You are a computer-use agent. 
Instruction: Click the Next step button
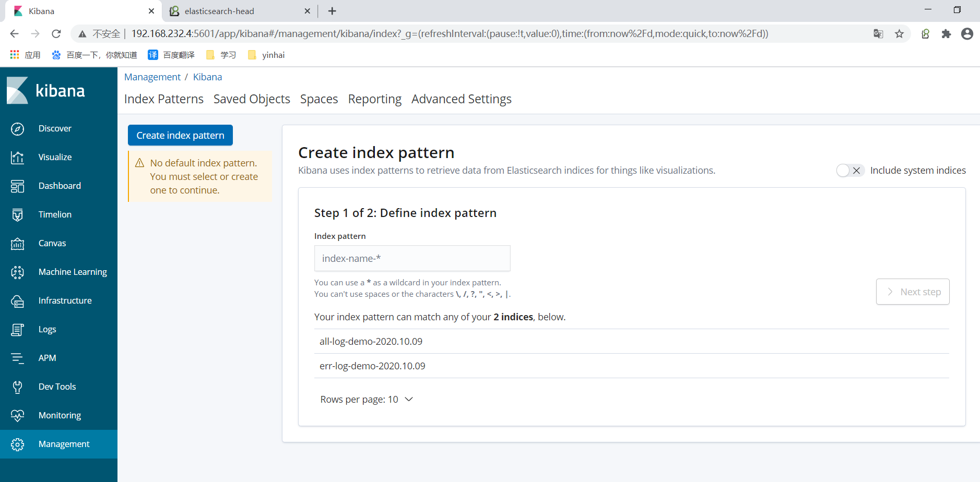[913, 292]
